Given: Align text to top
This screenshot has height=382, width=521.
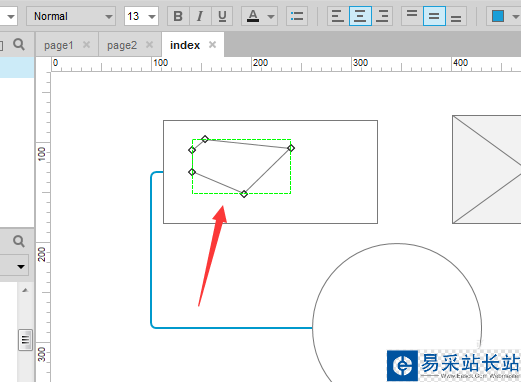Looking at the screenshot, I should click(x=412, y=16).
